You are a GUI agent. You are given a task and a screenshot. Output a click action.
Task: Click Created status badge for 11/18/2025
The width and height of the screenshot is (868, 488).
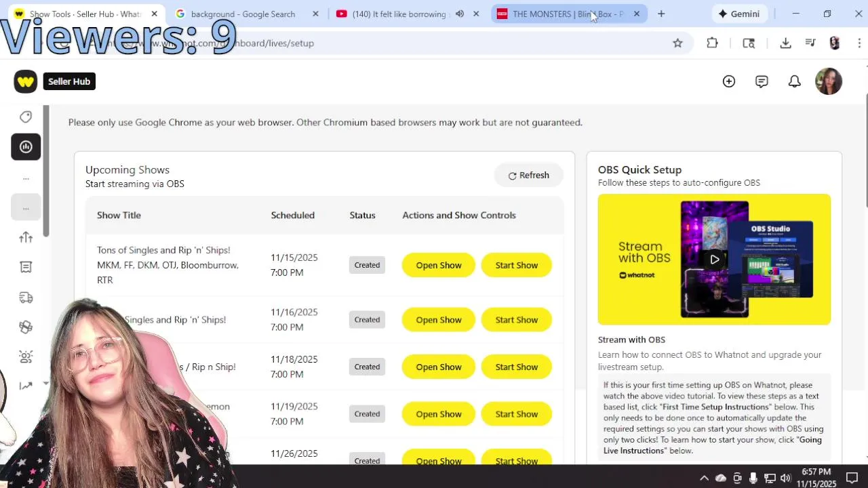(367, 367)
